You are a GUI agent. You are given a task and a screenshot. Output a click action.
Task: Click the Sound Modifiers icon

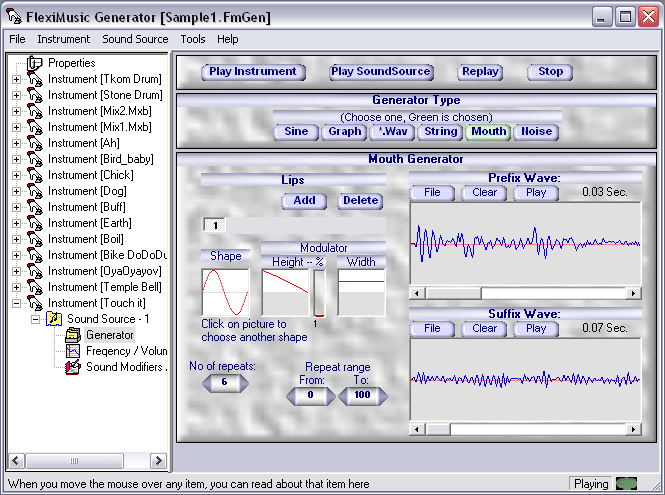click(x=73, y=367)
